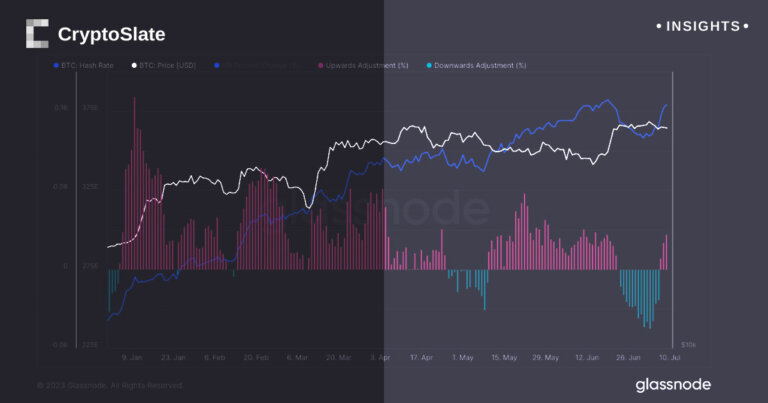Click the white BTC Price legend dot
Screen dimensions: 768x403
point(134,65)
